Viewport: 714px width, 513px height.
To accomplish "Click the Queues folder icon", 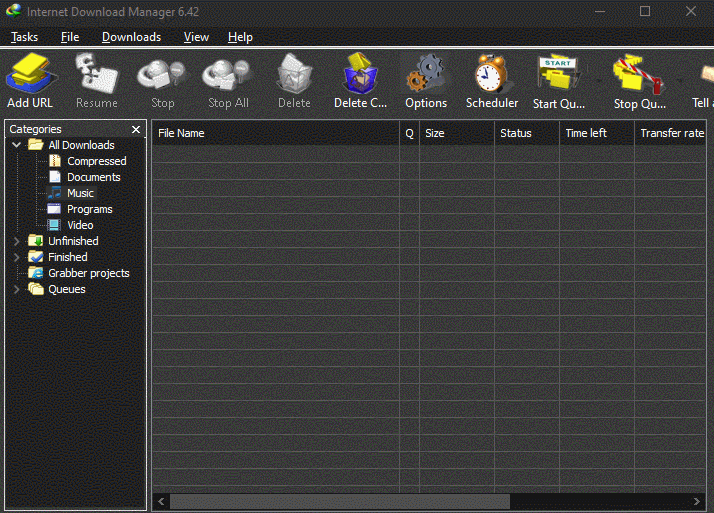I will tap(36, 289).
